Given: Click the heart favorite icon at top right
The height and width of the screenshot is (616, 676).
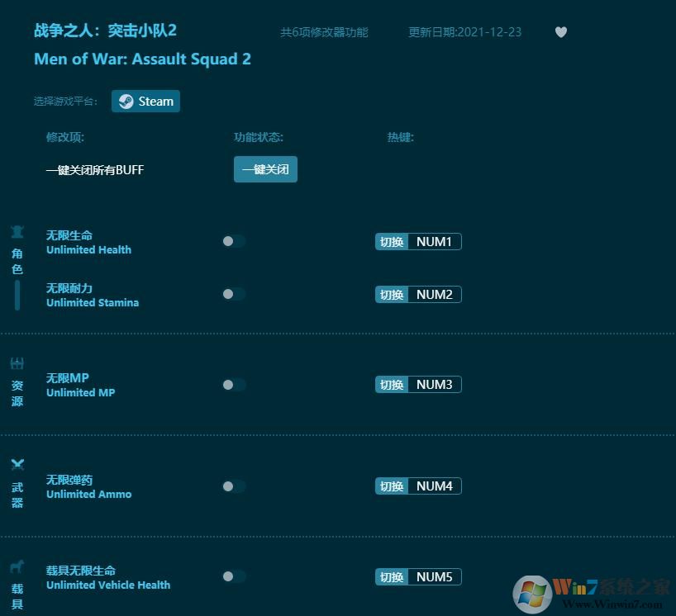Looking at the screenshot, I should (560, 32).
